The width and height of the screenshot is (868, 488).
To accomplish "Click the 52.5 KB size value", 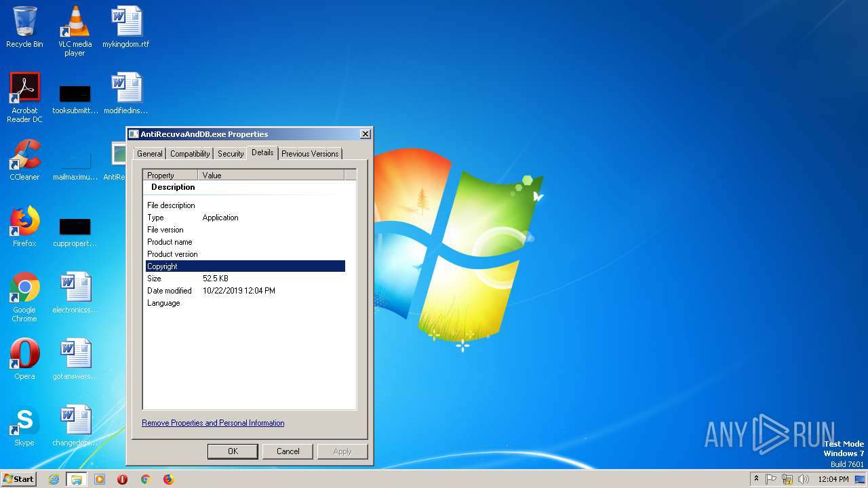I will pos(216,279).
